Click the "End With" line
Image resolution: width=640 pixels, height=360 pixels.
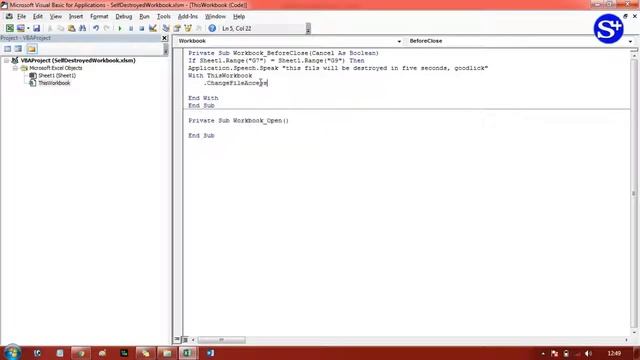(203, 98)
